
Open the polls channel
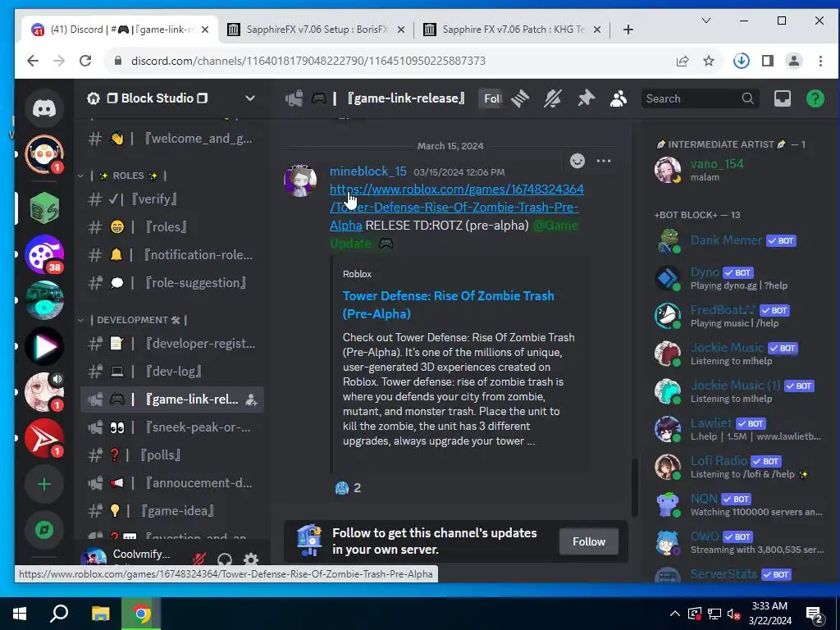(x=172, y=455)
